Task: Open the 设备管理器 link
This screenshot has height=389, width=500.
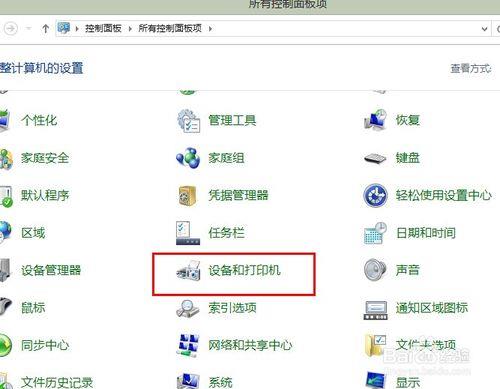Action: [x=51, y=270]
